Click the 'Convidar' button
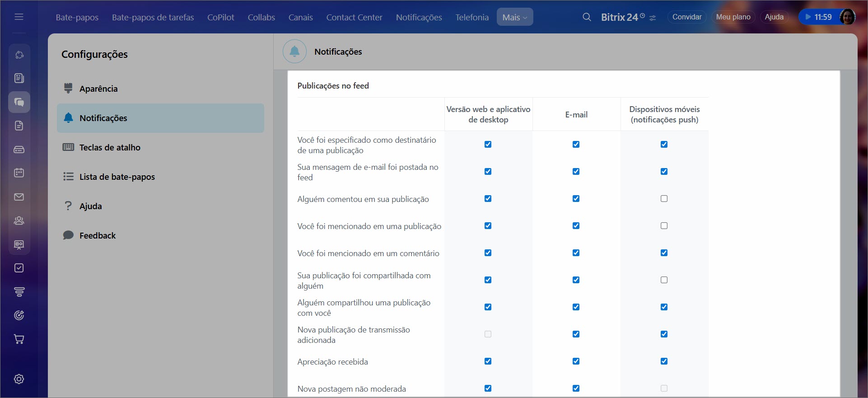The width and height of the screenshot is (868, 398). coord(686,17)
